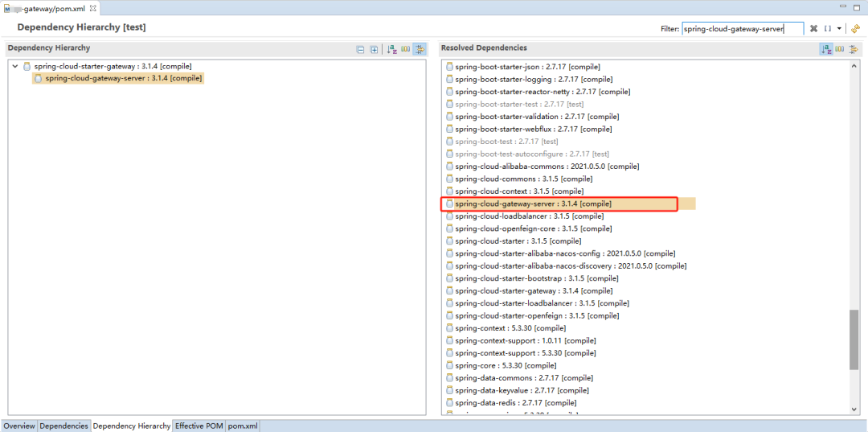Maximize the editor area
Screen dimensions: 868x432
click(x=858, y=6)
